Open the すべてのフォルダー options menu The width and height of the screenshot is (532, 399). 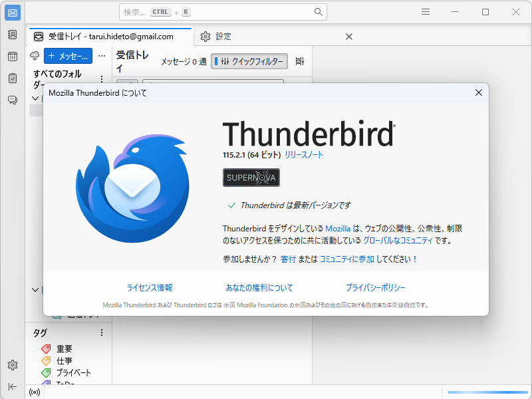coord(103,78)
